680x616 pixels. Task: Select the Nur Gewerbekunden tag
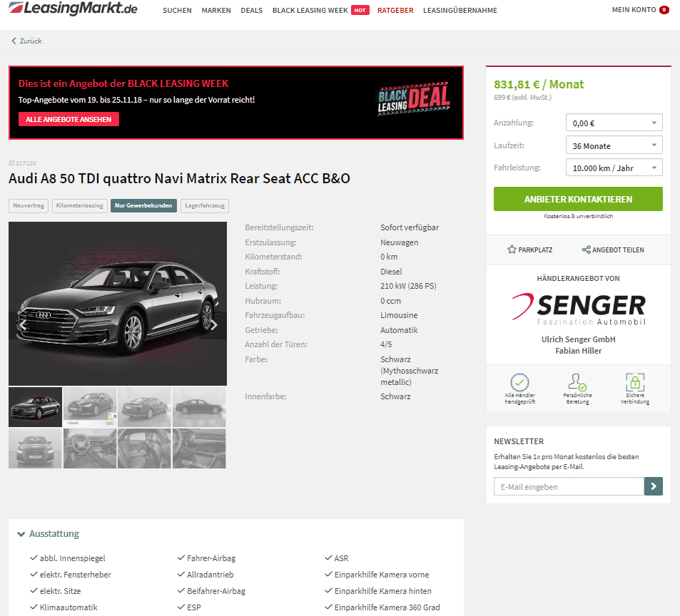point(143,206)
